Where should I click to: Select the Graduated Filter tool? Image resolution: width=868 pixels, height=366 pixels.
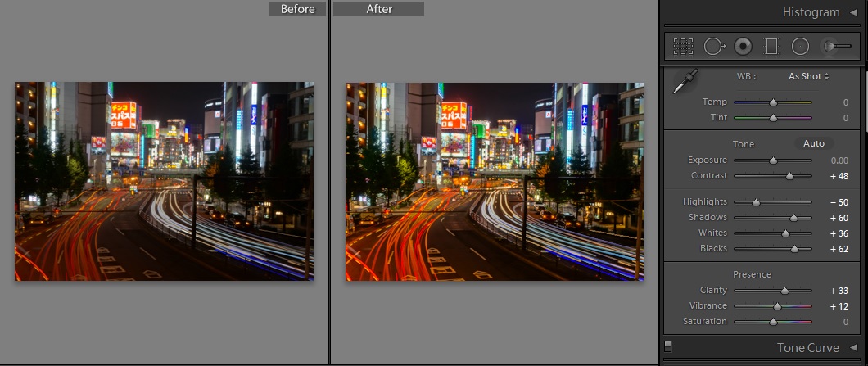(771, 47)
